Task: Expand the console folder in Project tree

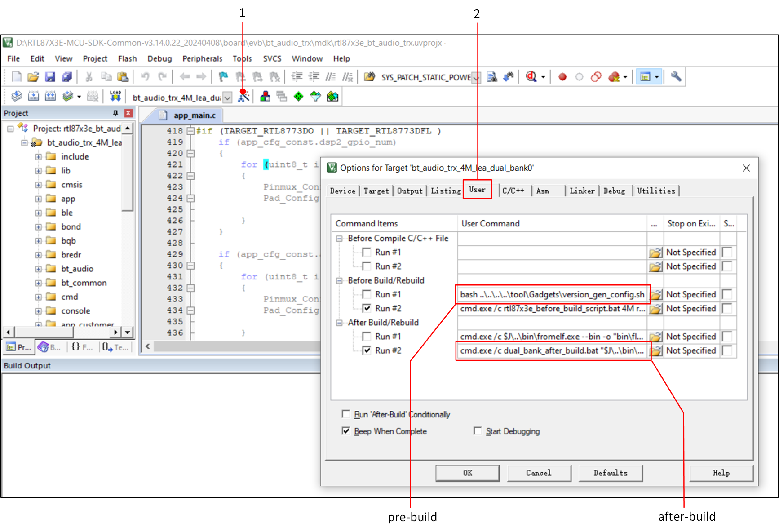Action: 39,311
